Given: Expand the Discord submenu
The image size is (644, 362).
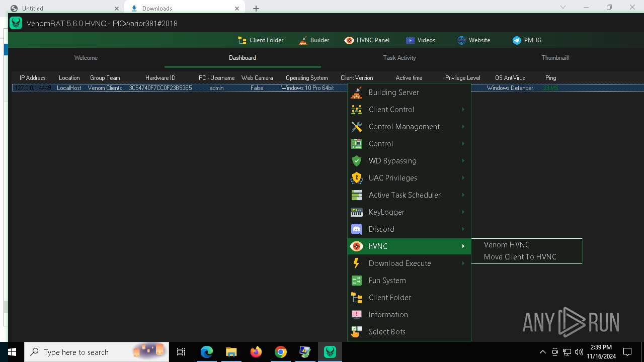Looking at the screenshot, I should tap(463, 229).
